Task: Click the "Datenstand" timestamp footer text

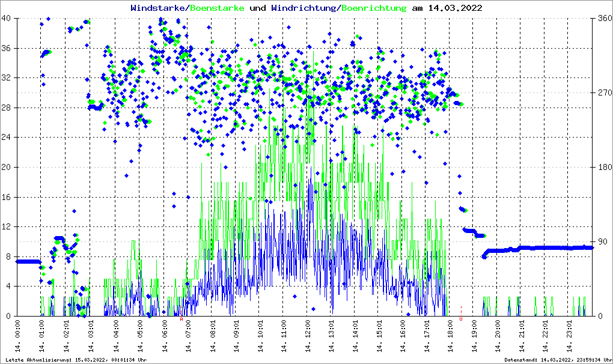Action: coord(557,360)
